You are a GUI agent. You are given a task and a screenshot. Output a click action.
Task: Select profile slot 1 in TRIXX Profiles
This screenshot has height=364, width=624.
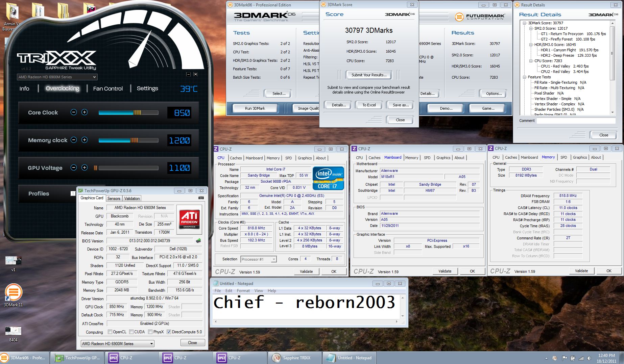pos(73,193)
